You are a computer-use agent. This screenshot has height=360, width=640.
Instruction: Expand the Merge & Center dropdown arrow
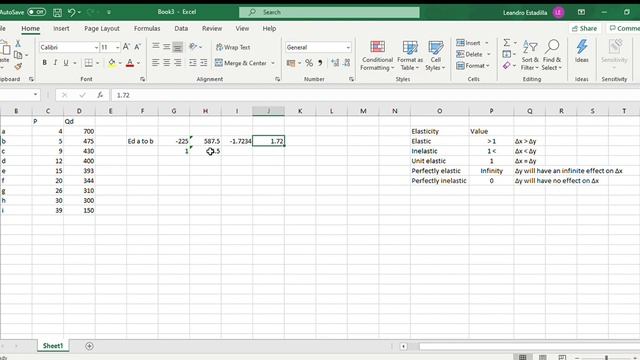(273, 63)
